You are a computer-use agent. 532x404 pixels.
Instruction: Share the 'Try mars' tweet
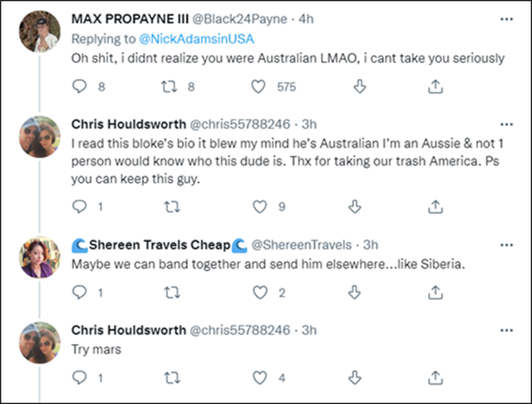(435, 377)
